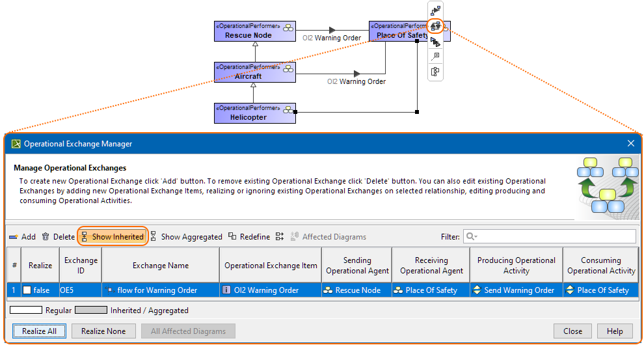
Task: Toggle Show Inherited exchanges
Action: coord(113,237)
